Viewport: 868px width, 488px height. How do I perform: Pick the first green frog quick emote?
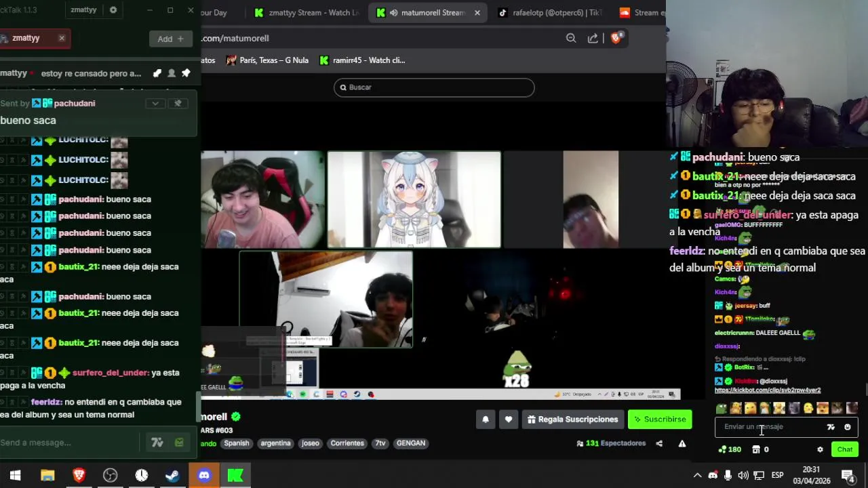click(x=722, y=408)
